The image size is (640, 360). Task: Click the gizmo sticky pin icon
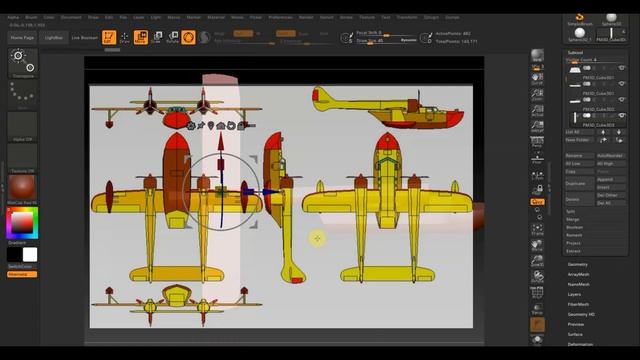(201, 126)
